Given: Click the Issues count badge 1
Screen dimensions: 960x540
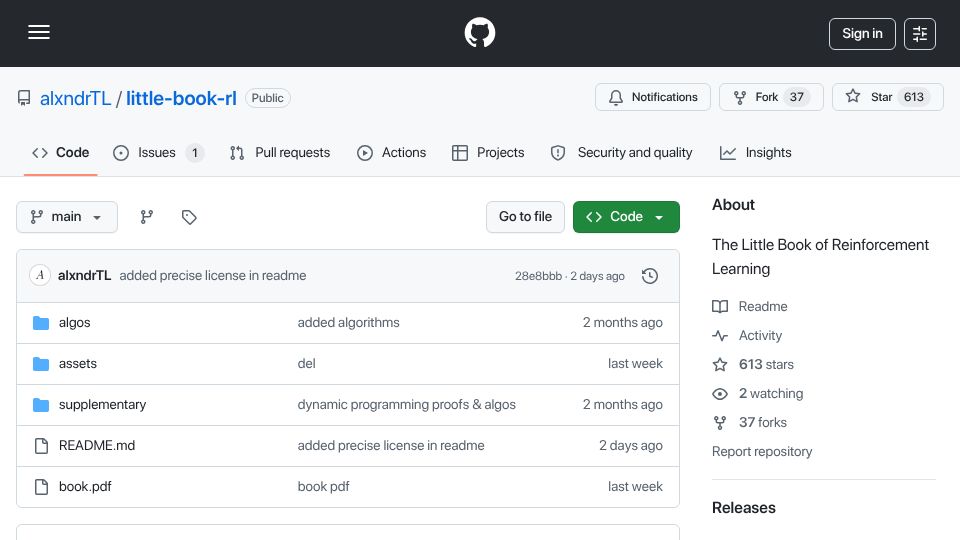Looking at the screenshot, I should 195,153.
